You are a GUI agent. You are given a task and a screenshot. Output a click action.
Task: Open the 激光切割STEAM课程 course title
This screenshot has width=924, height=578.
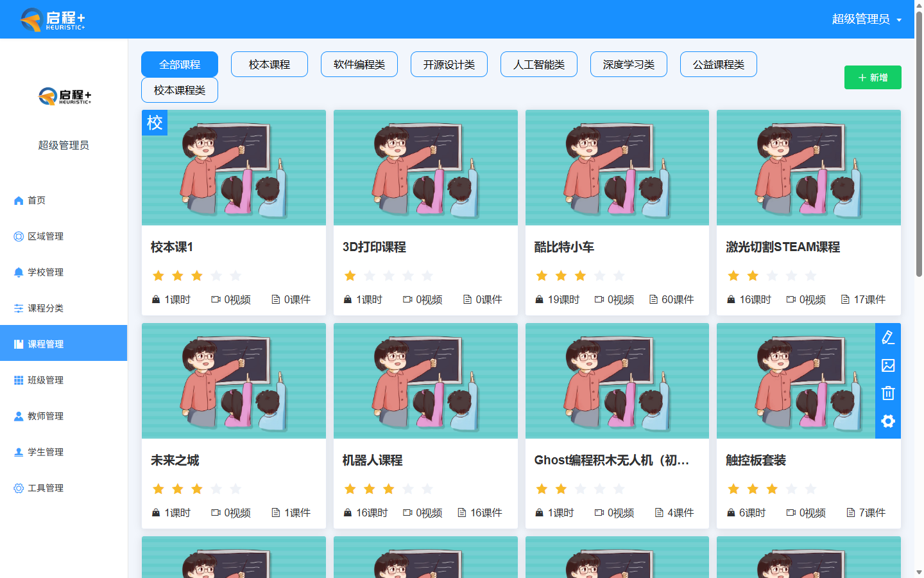tap(783, 247)
